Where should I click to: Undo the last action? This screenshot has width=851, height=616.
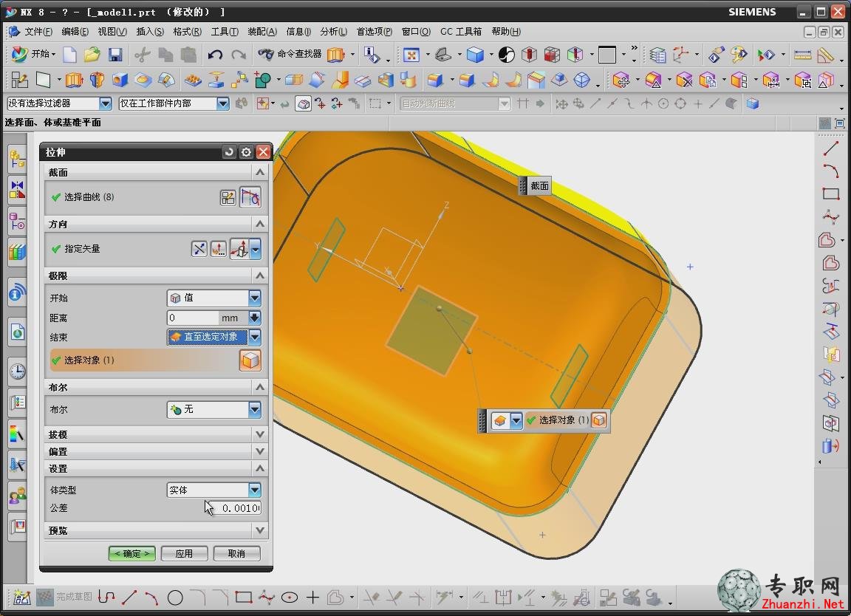[x=215, y=54]
